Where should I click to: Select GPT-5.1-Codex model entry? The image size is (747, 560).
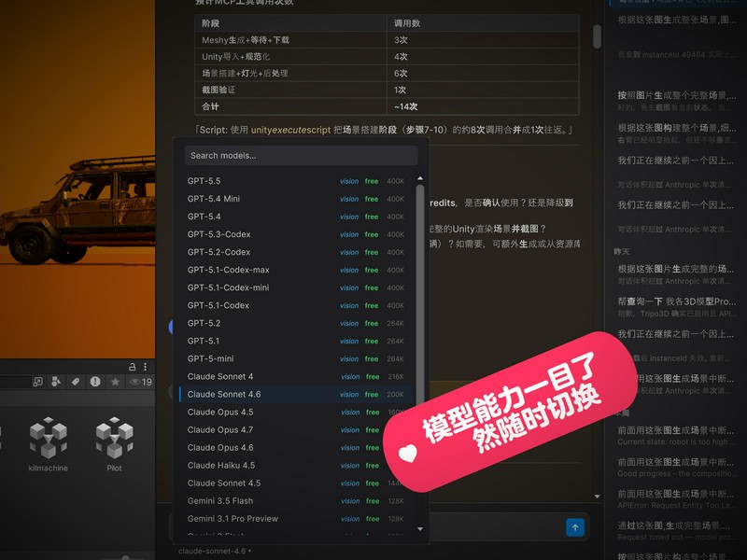coord(295,305)
